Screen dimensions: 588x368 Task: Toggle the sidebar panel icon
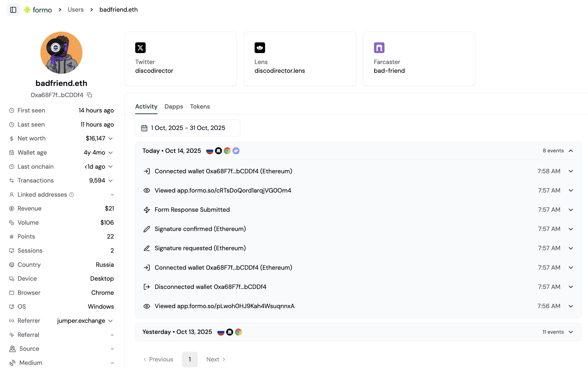(x=13, y=10)
